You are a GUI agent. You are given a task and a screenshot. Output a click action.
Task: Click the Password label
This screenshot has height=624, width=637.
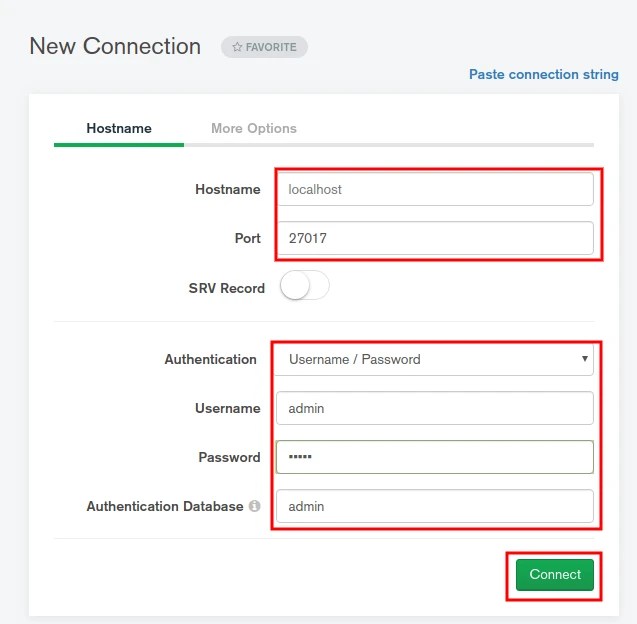tap(229, 457)
